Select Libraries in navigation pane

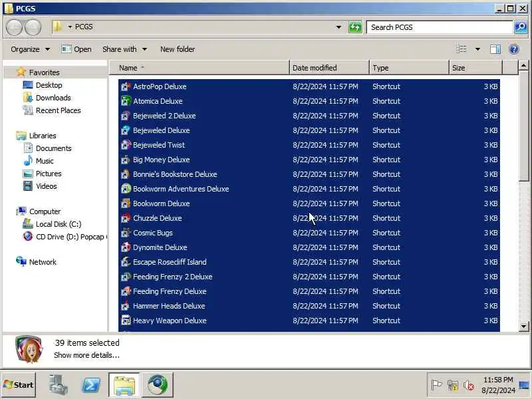[x=37, y=136]
